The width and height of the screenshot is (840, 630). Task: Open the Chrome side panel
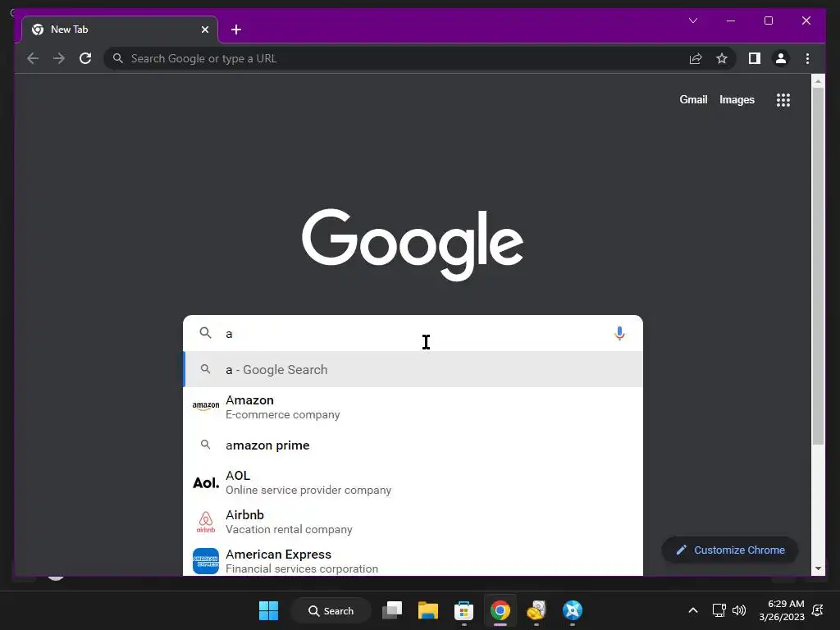pos(755,58)
